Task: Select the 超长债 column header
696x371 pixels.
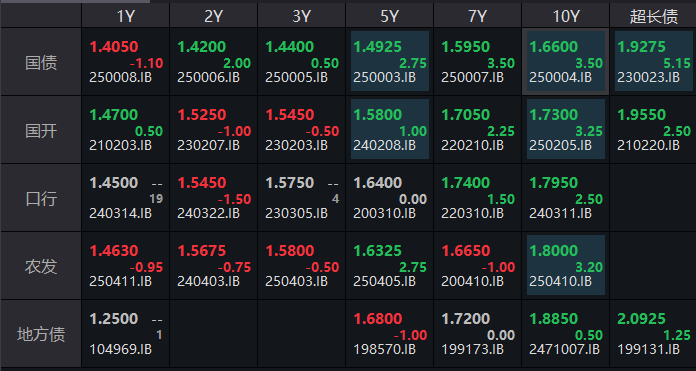Action: pos(653,16)
